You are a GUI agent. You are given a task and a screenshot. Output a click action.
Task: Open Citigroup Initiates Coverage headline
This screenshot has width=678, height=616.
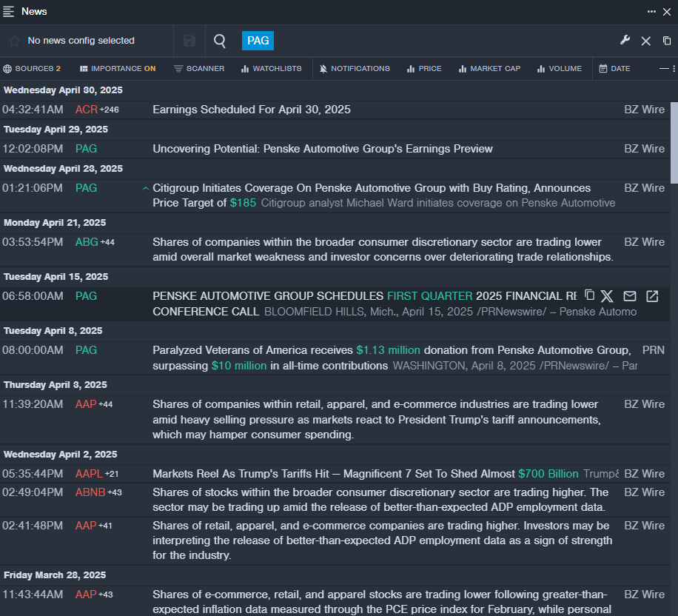coord(372,195)
